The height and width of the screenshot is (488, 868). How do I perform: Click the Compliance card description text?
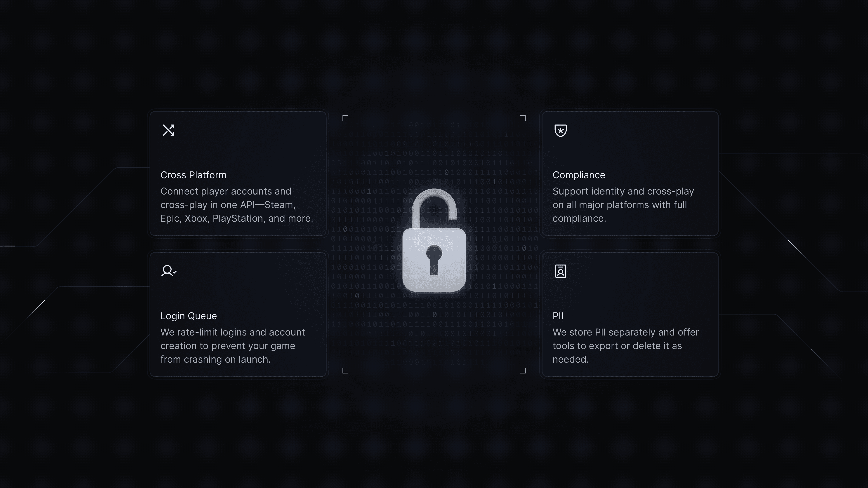pyautogui.click(x=623, y=205)
